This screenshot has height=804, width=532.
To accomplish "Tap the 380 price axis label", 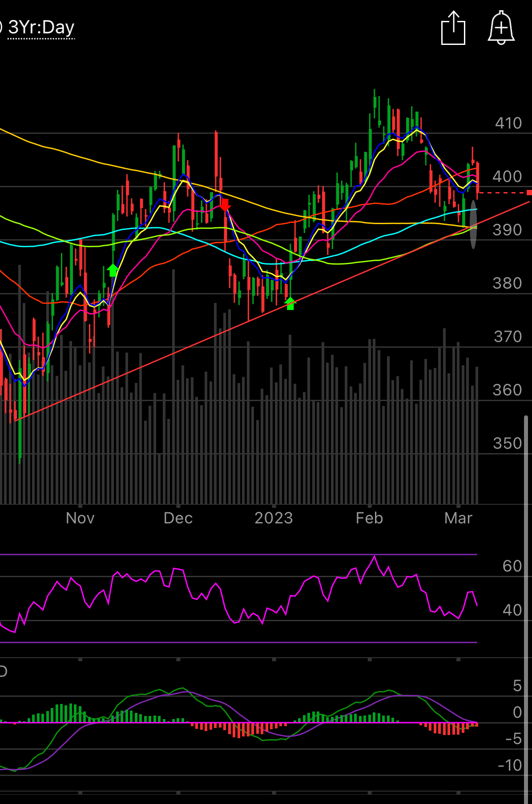I will 507,283.
